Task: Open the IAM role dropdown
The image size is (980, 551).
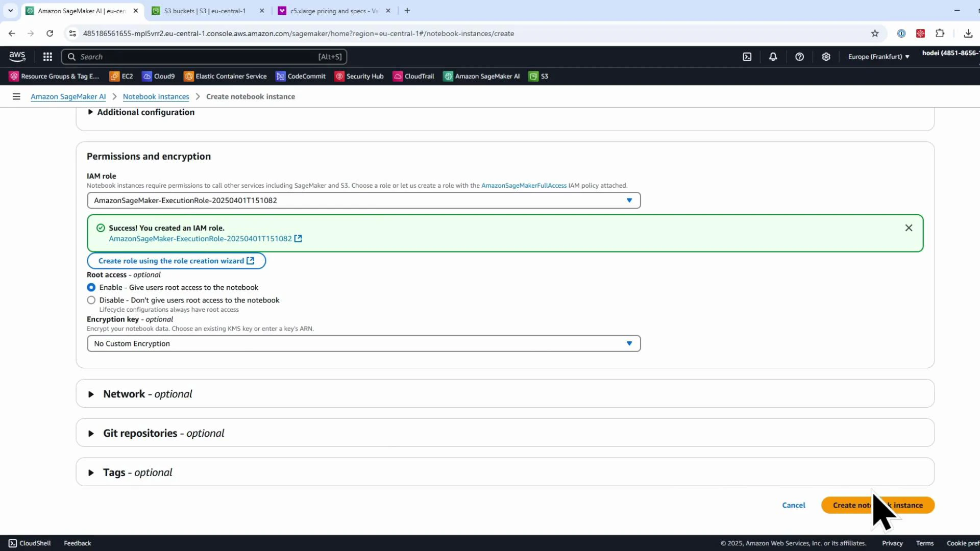Action: pos(629,200)
